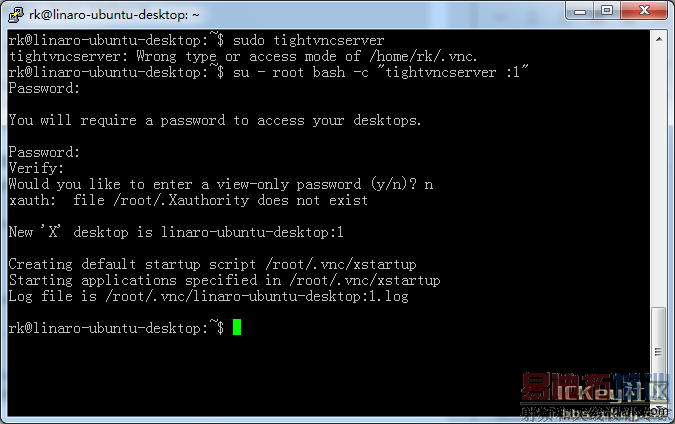Click the scrollbar up arrow
This screenshot has height=424, width=675.
658,38
